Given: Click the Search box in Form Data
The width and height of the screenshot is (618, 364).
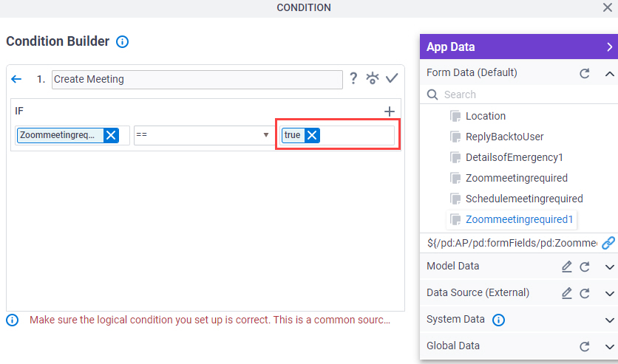Looking at the screenshot, I should tap(520, 95).
